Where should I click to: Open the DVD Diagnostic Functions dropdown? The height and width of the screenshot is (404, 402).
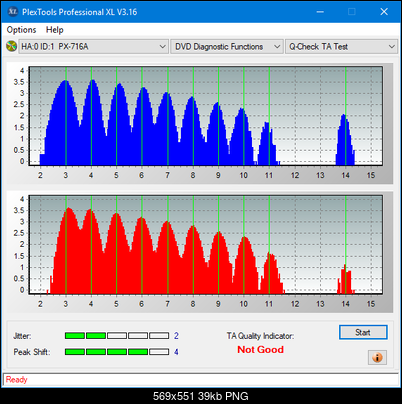227,46
